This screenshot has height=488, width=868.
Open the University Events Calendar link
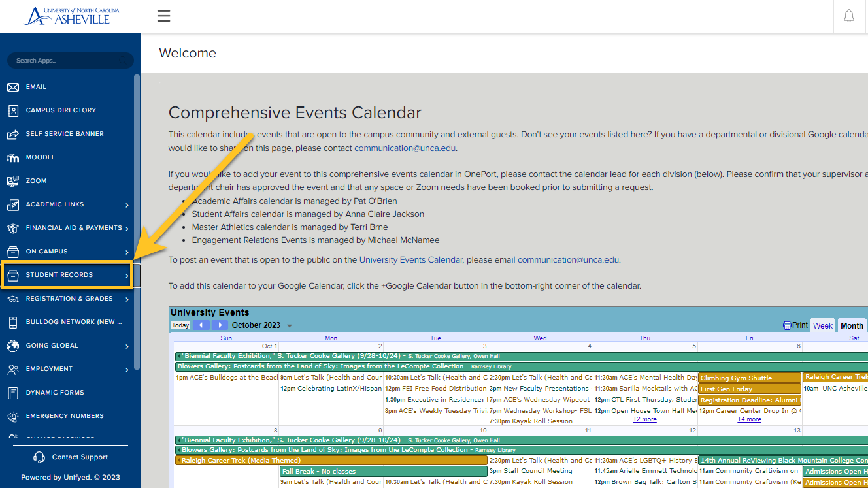411,259
